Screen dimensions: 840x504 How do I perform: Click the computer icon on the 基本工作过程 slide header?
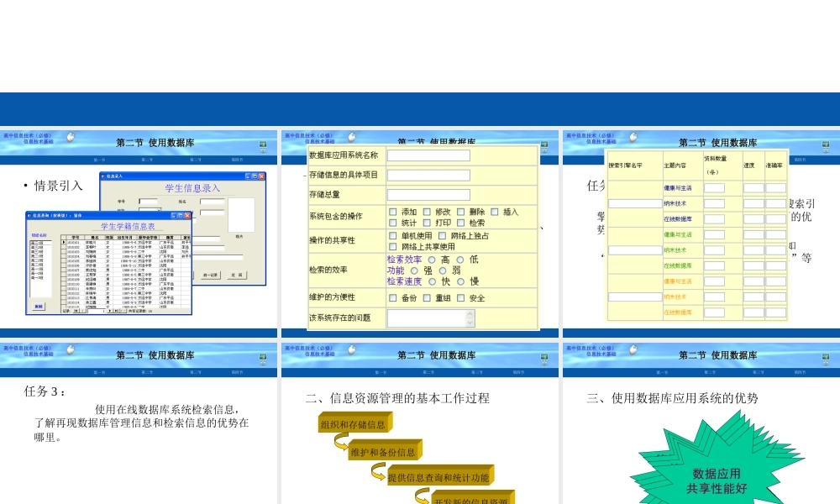pyautogui.click(x=544, y=359)
